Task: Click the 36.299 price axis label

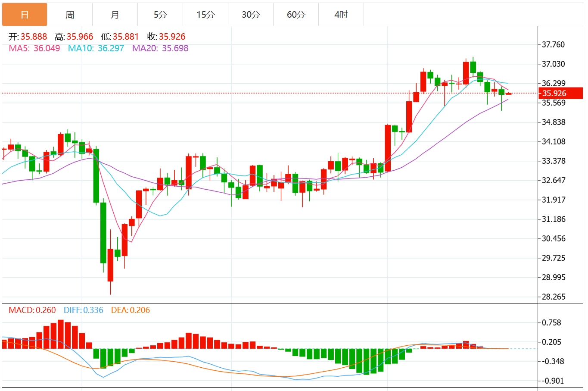Action: click(553, 83)
